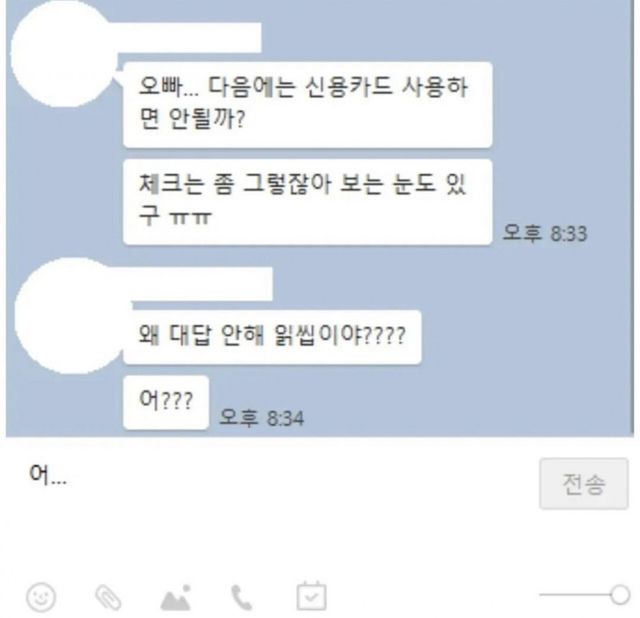The image size is (640, 618).
Task: Open the first sender's profile picture
Action: [x=62, y=54]
